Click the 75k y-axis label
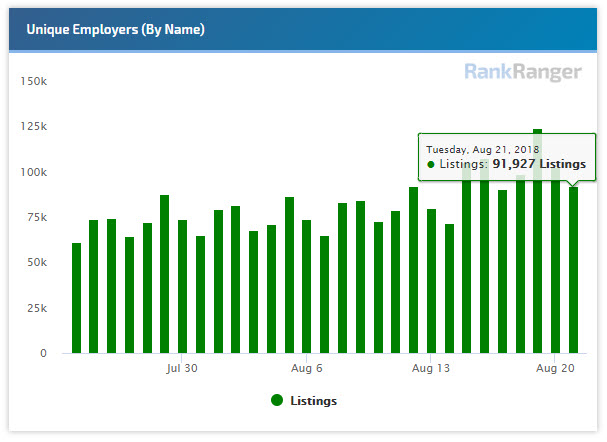 (x=37, y=217)
